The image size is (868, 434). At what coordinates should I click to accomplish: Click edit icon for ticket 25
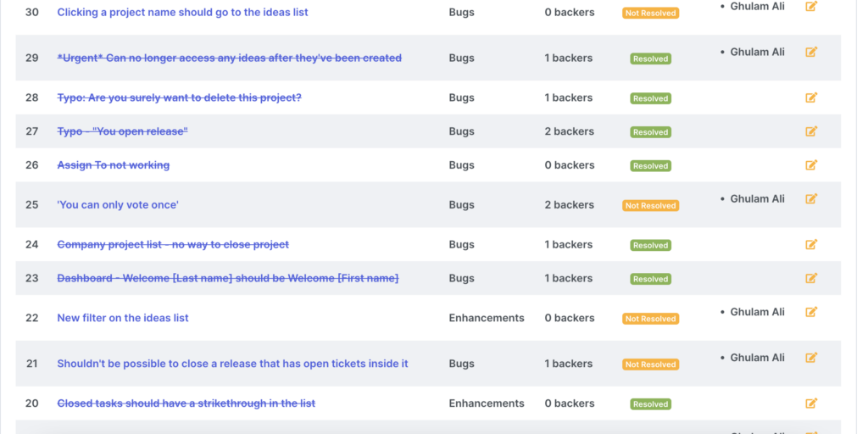[x=811, y=199]
